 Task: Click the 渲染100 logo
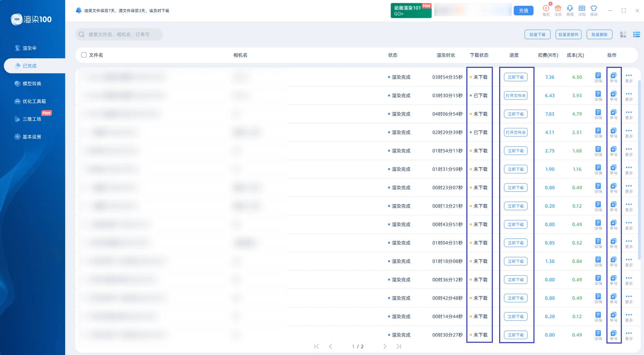pyautogui.click(x=31, y=19)
